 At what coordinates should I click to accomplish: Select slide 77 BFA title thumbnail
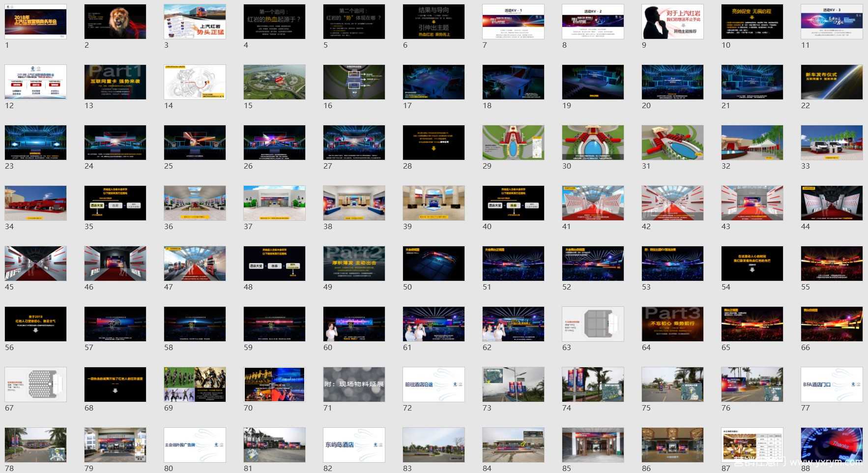pyautogui.click(x=832, y=384)
